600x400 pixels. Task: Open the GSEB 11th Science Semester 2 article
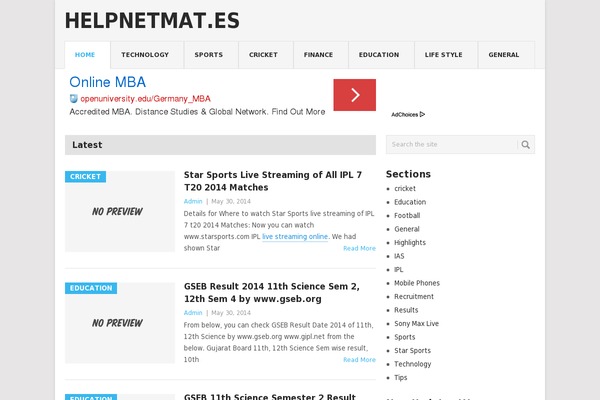270,397
